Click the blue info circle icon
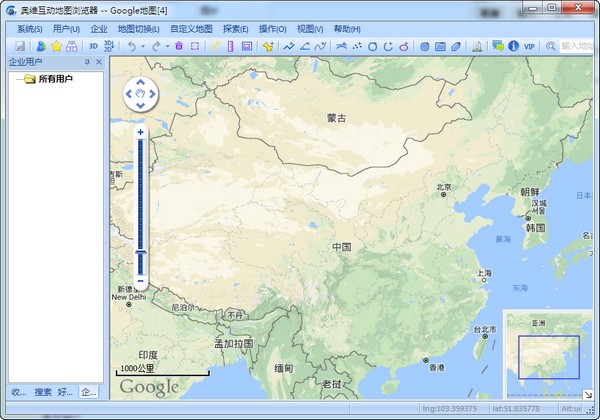The height and width of the screenshot is (420, 600). (513, 46)
